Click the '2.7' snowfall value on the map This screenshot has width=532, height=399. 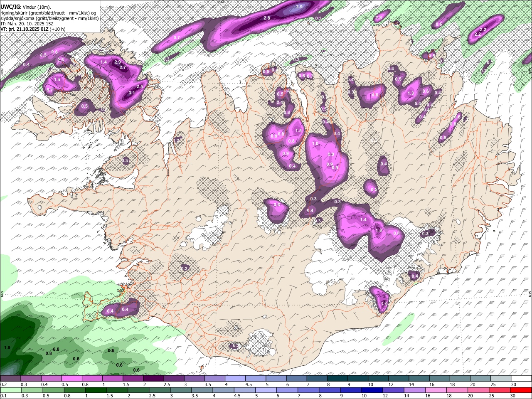pyautogui.click(x=123, y=67)
